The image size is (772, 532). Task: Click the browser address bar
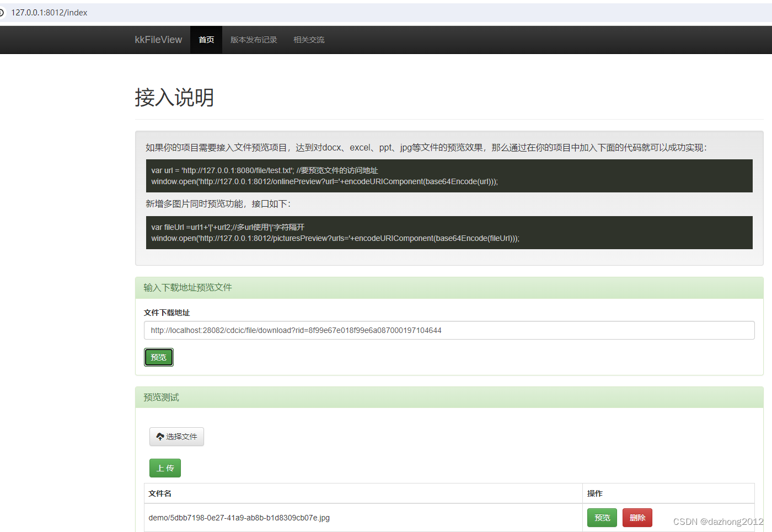[165, 12]
